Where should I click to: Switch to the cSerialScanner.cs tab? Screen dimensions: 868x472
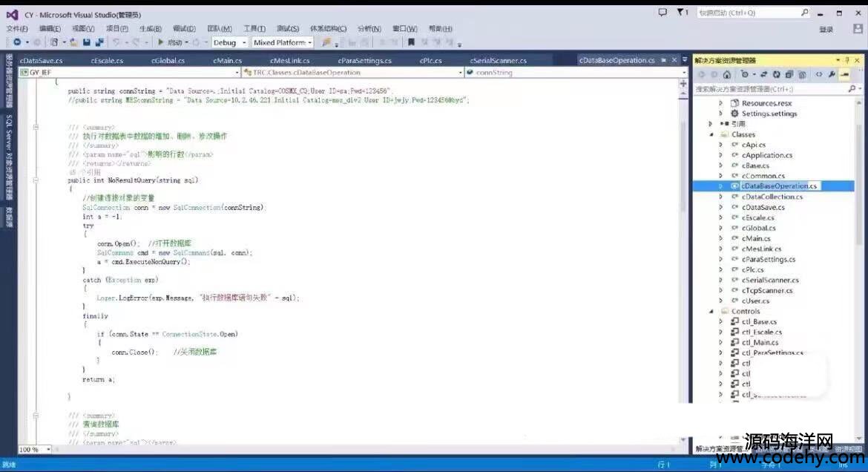[499, 60]
